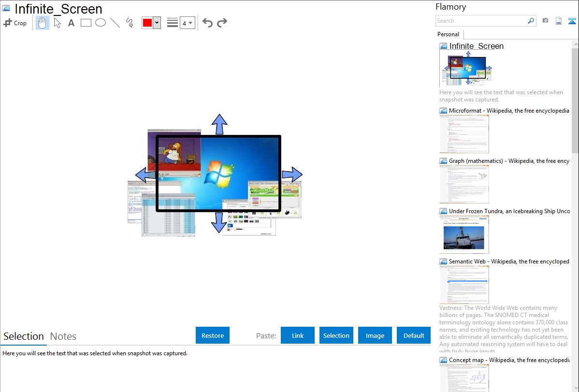Click inside the Flamory search field
Screen dimensions: 579x392
[x=481, y=21]
